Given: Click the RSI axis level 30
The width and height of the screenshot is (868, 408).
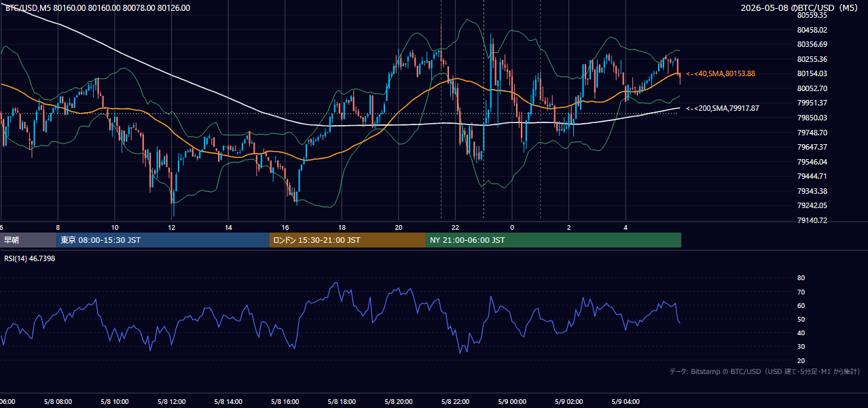Looking at the screenshot, I should point(801,347).
